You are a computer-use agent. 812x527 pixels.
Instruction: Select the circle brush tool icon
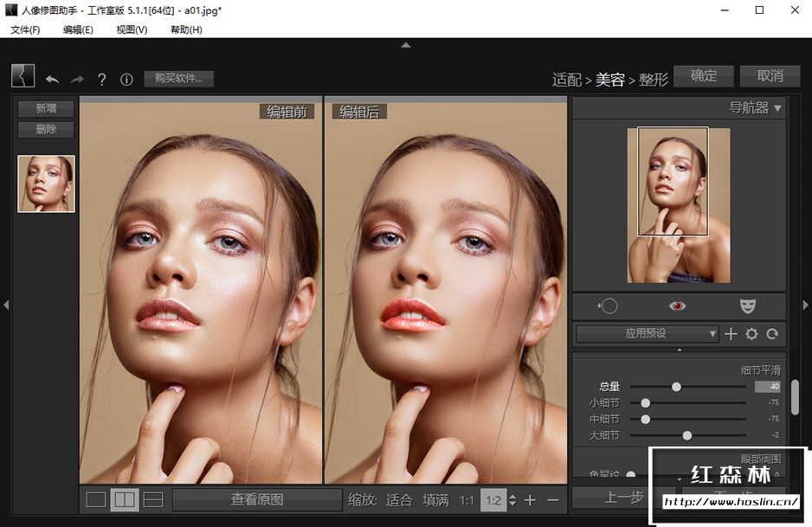click(x=608, y=306)
